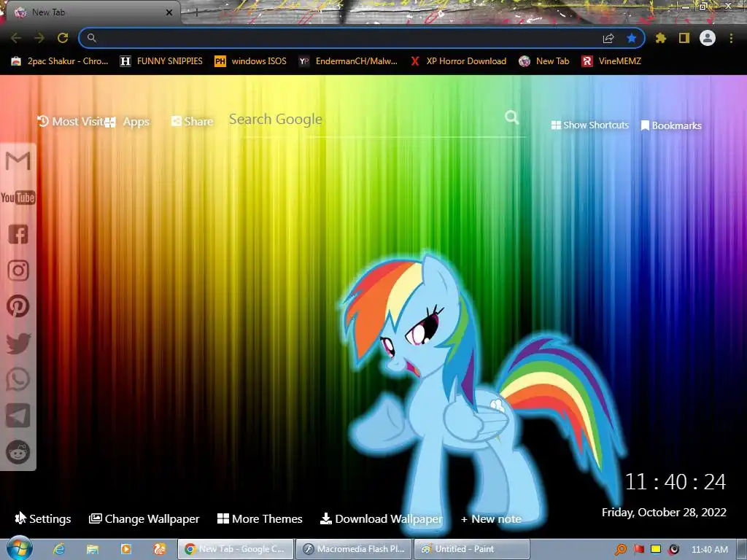Viewport: 747px width, 560px height.
Task: Click the taskbar clock 11:40 AM
Action: tap(709, 550)
